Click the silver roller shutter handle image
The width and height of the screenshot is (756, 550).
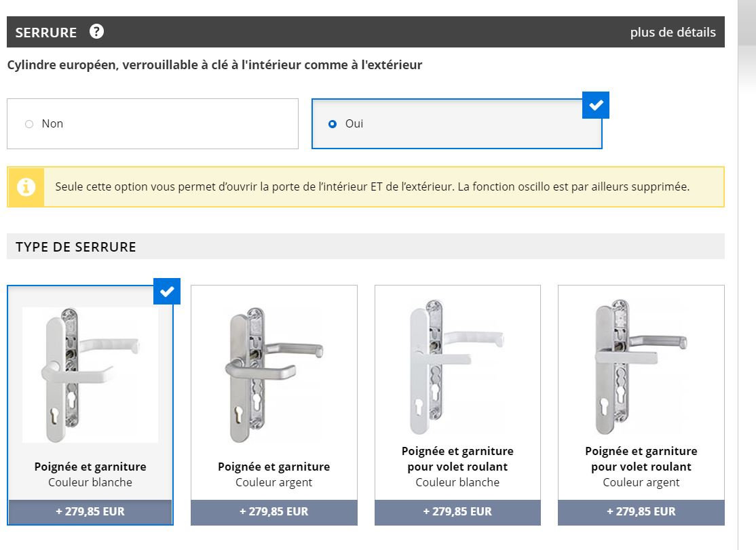pos(641,368)
